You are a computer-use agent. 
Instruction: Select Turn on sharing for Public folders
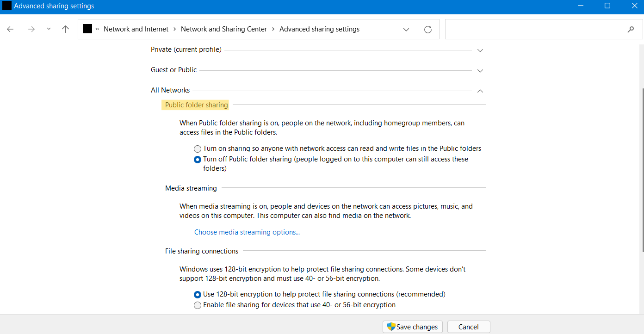pos(198,149)
